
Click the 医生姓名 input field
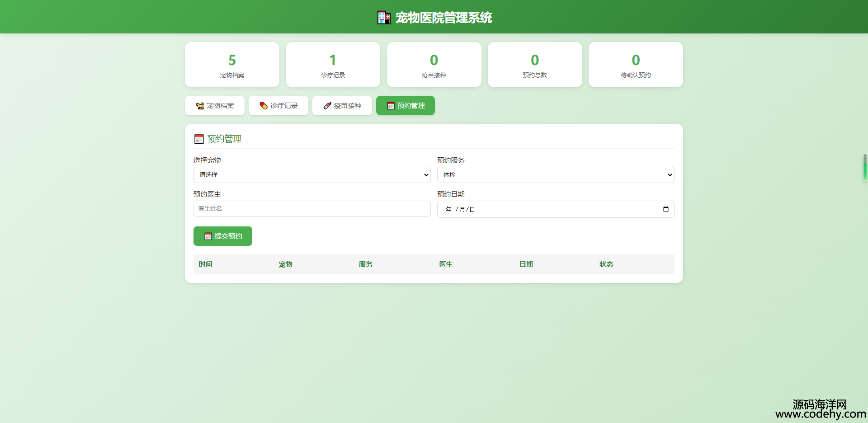pyautogui.click(x=312, y=209)
